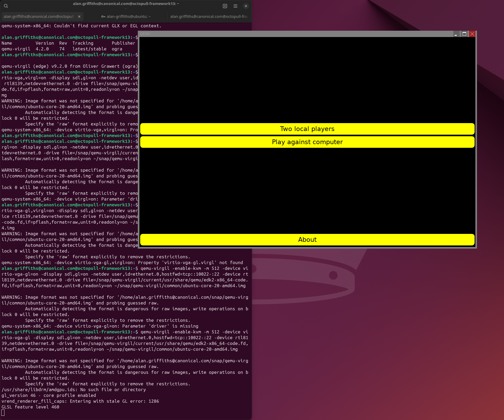The width and height of the screenshot is (504, 420).
Task: Close the terminal window
Action: pyautogui.click(x=246, y=6)
